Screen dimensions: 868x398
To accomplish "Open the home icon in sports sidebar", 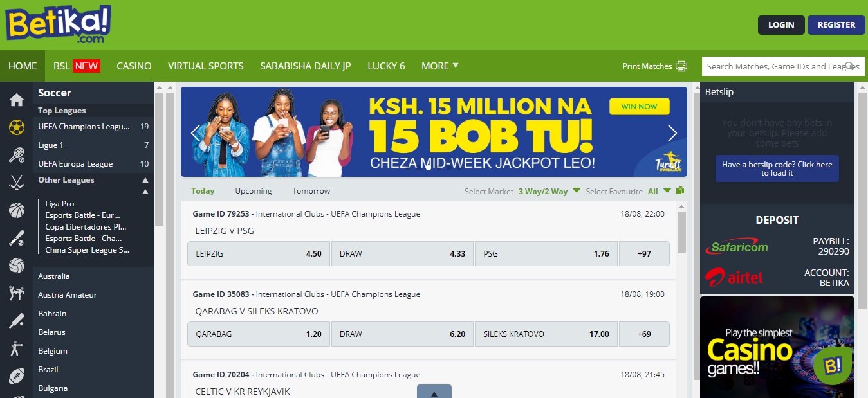I will tap(17, 100).
